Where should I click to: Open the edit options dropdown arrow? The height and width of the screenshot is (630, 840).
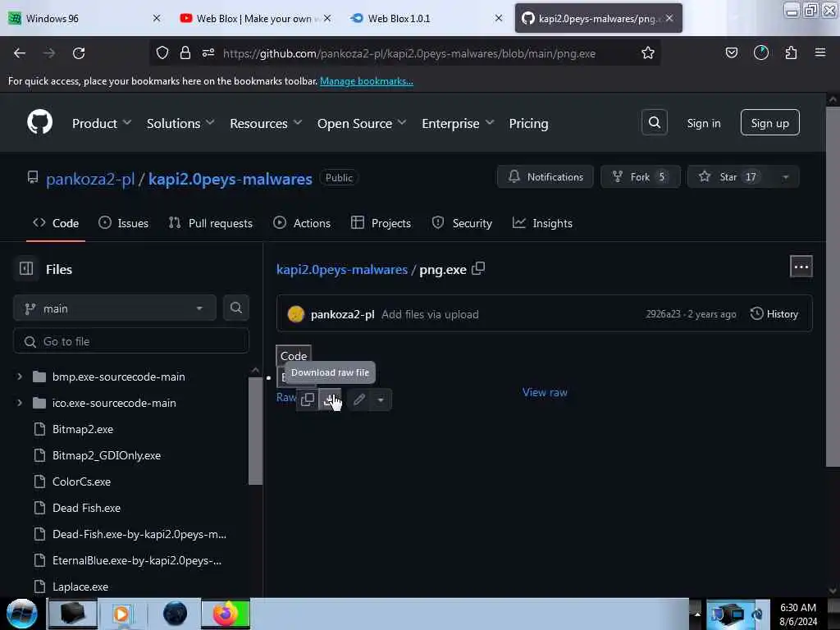[x=381, y=399]
